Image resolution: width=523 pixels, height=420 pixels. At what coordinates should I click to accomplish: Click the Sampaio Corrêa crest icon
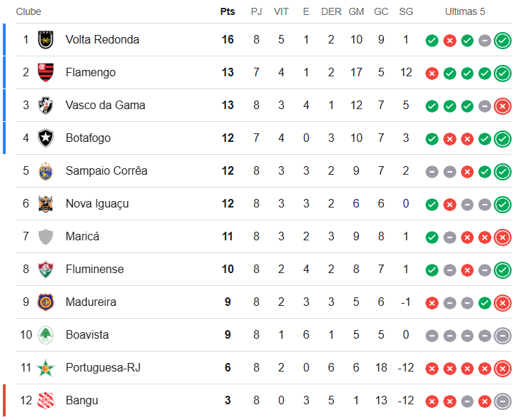(46, 171)
